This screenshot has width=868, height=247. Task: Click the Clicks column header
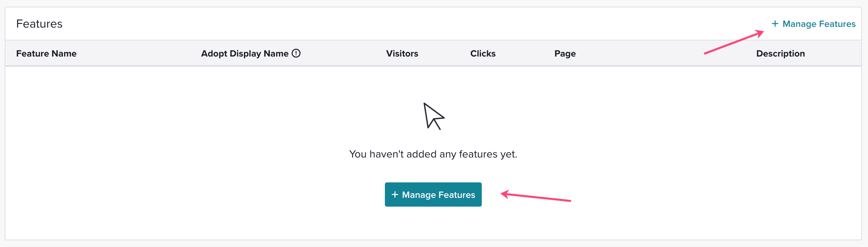coord(482,54)
